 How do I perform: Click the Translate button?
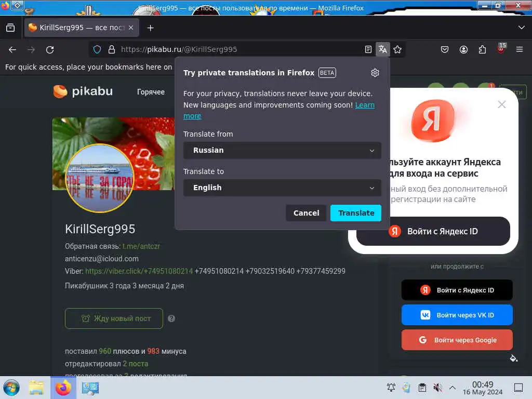(x=356, y=213)
